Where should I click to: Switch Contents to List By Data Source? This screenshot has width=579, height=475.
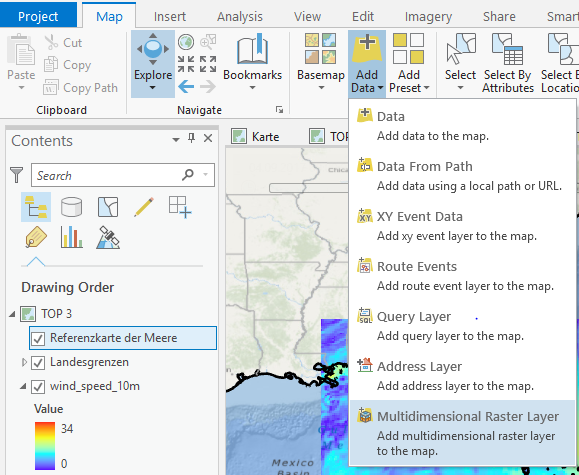click(x=71, y=207)
